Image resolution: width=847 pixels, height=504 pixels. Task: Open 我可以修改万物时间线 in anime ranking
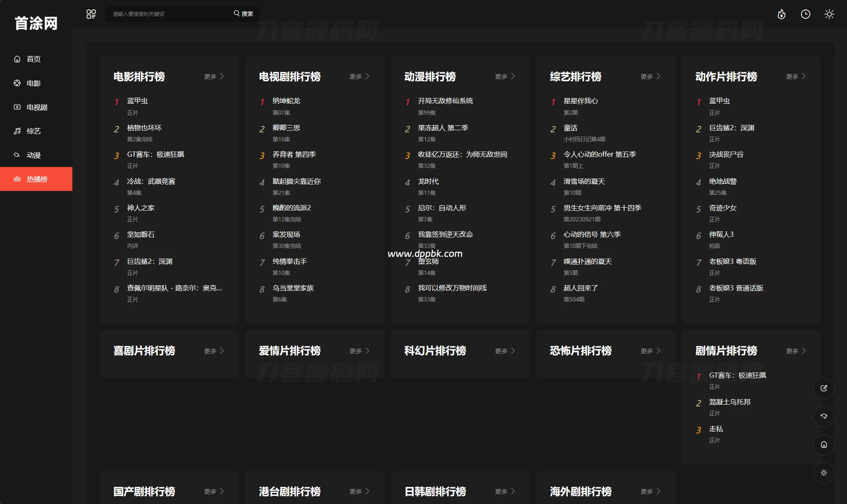tap(453, 288)
